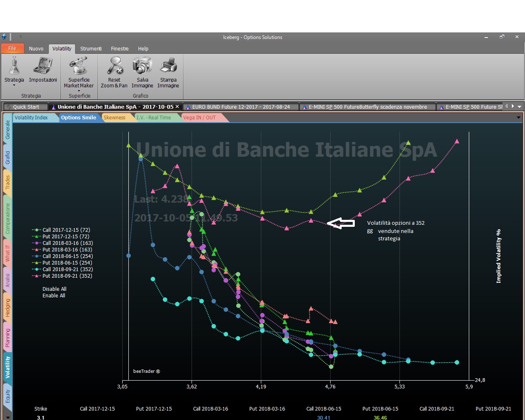
Task: Open Impostazioni toolbox icon
Action: click(43, 66)
